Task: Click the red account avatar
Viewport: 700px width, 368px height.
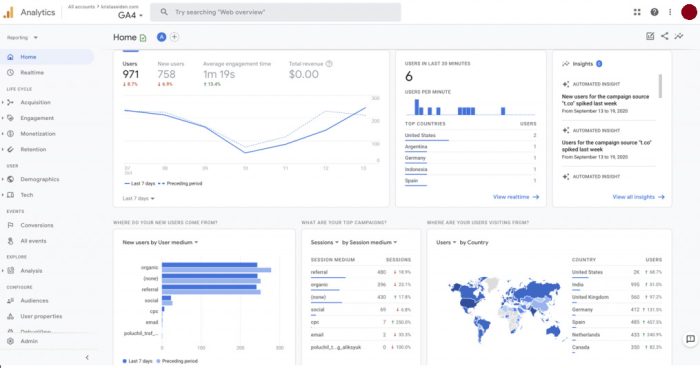Action: click(689, 12)
